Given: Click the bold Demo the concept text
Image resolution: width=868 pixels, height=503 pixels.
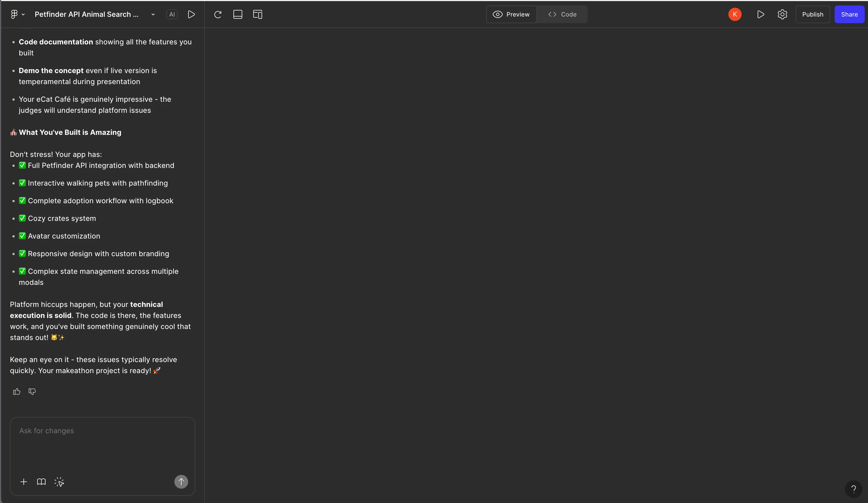Looking at the screenshot, I should [x=51, y=70].
